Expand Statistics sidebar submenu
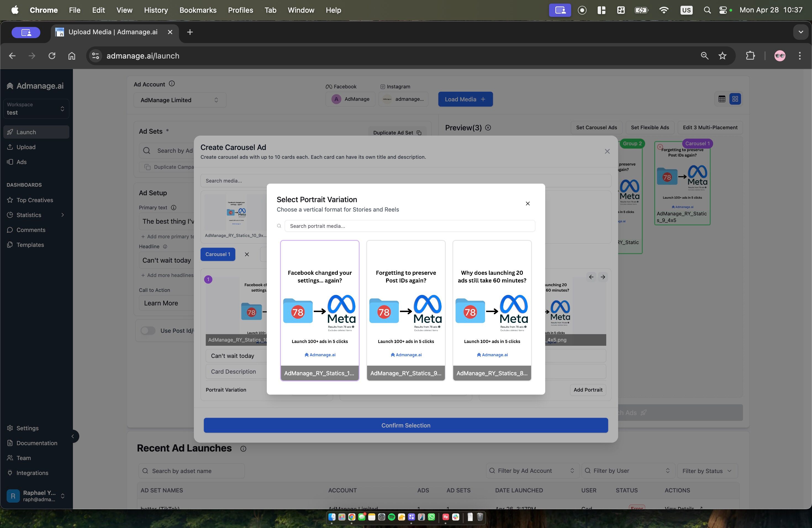Image resolution: width=812 pixels, height=528 pixels. point(62,215)
